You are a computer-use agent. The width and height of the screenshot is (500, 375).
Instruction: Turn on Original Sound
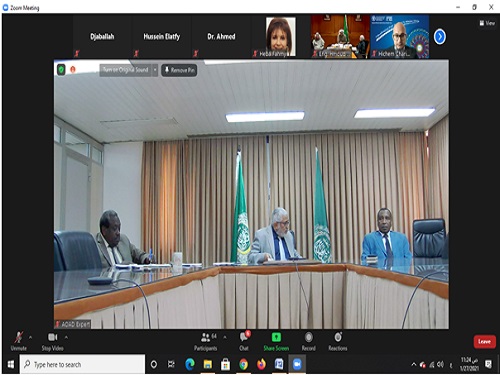tap(126, 70)
